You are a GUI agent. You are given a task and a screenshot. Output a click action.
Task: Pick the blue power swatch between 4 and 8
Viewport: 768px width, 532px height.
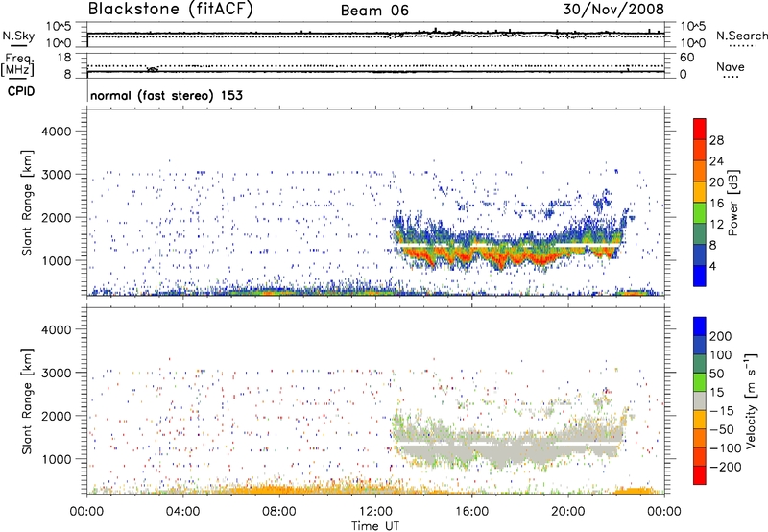(x=700, y=255)
